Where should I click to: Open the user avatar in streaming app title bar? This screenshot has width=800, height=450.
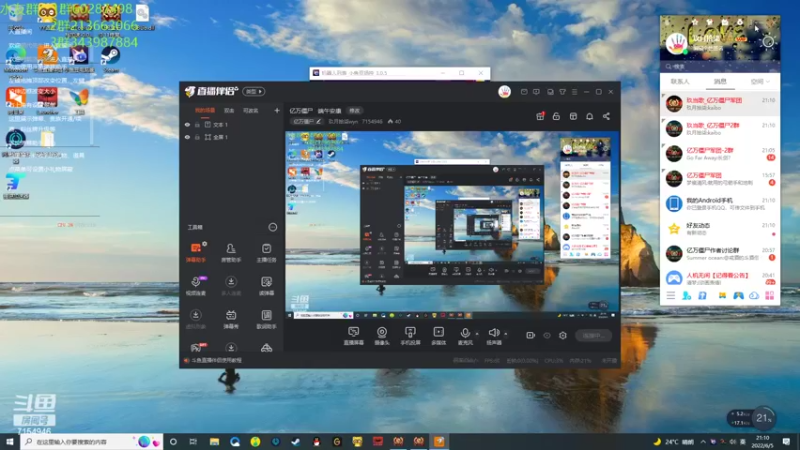[x=504, y=92]
